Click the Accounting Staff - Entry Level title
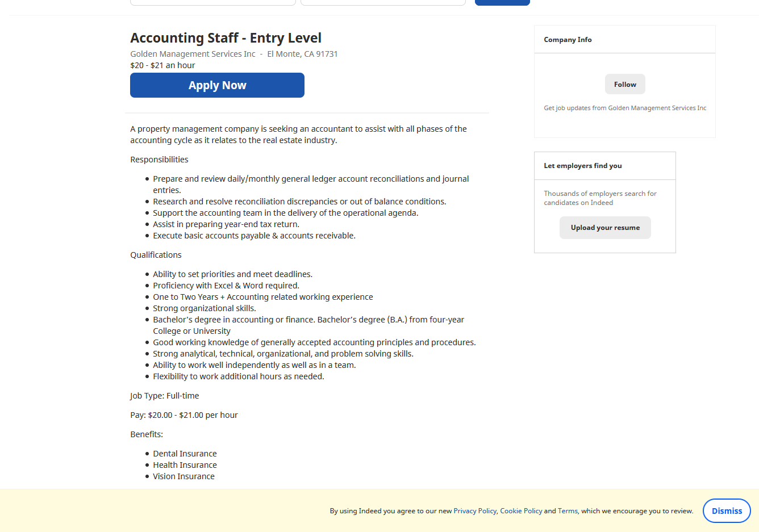 coord(226,38)
